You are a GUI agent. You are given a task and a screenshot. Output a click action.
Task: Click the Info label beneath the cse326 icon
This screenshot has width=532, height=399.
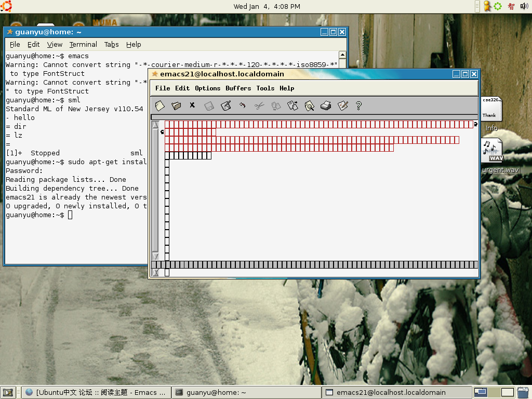pyautogui.click(x=491, y=128)
